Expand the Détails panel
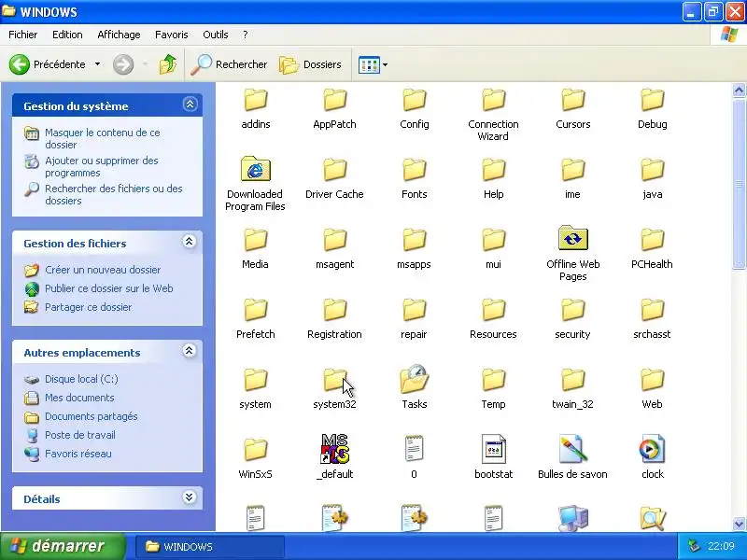The image size is (747, 560). (190, 497)
